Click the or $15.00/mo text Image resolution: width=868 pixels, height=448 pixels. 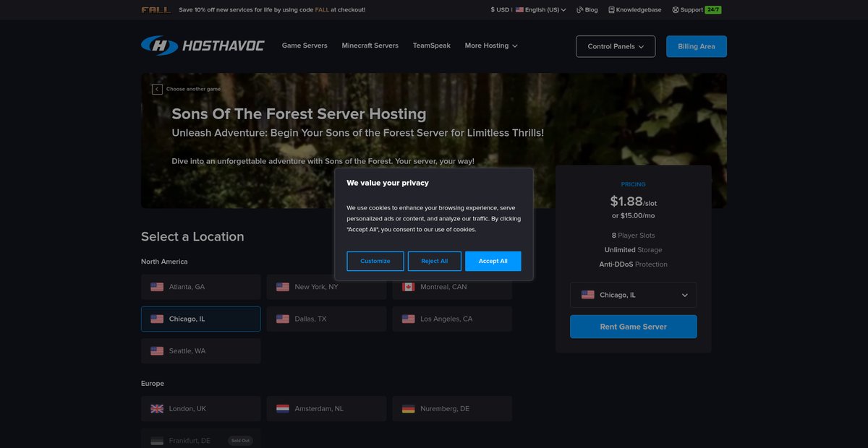point(634,215)
